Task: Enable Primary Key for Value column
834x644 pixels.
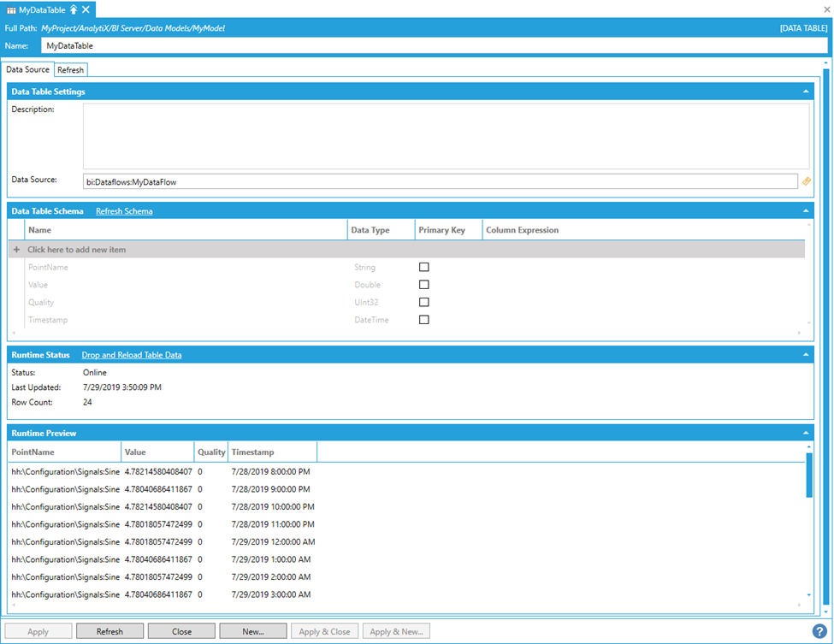Action: point(423,285)
